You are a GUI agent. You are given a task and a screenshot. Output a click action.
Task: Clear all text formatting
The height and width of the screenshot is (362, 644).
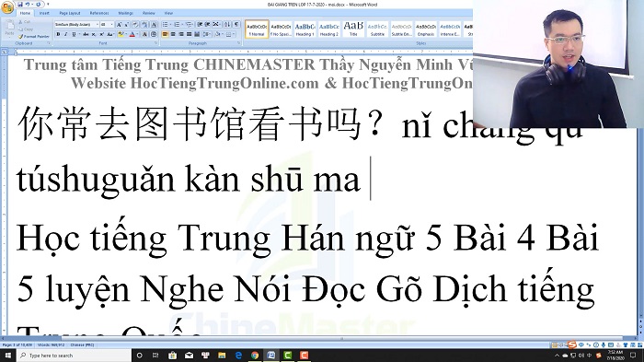click(135, 24)
